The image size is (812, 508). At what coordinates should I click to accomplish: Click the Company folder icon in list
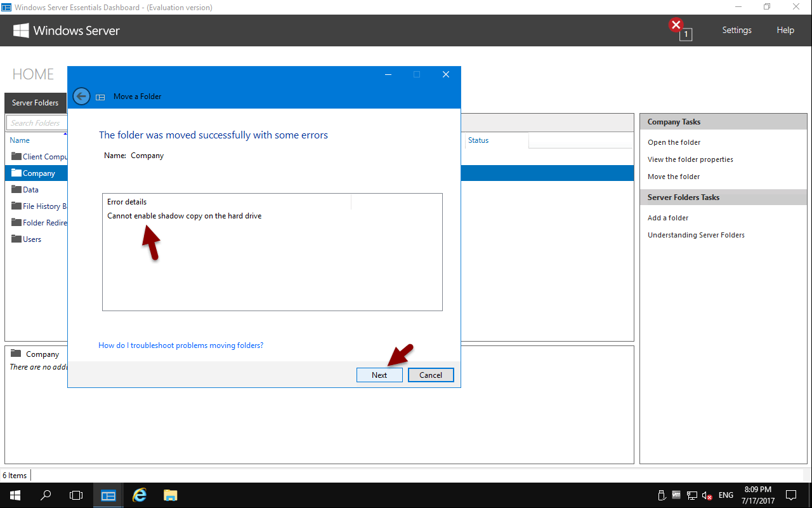click(x=16, y=173)
